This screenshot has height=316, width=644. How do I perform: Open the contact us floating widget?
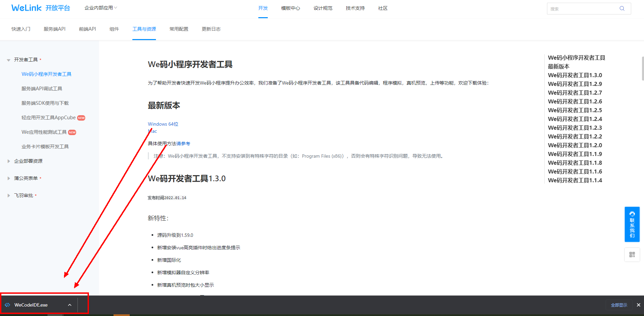coord(632,224)
